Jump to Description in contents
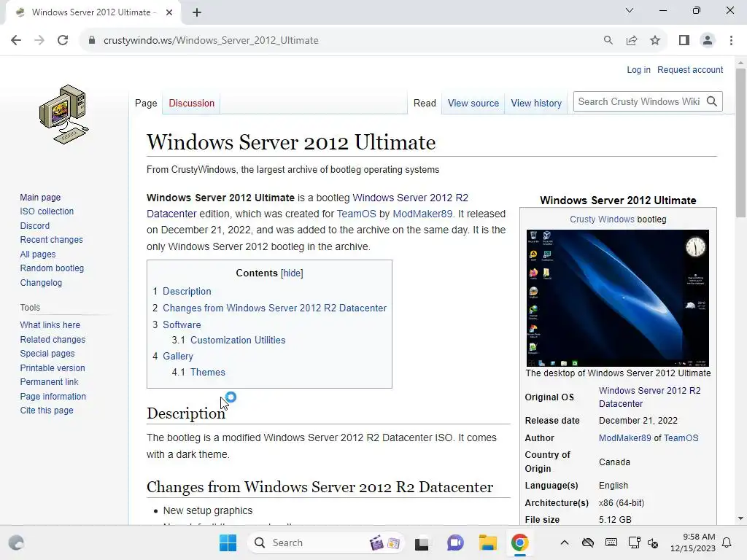 [187, 292]
